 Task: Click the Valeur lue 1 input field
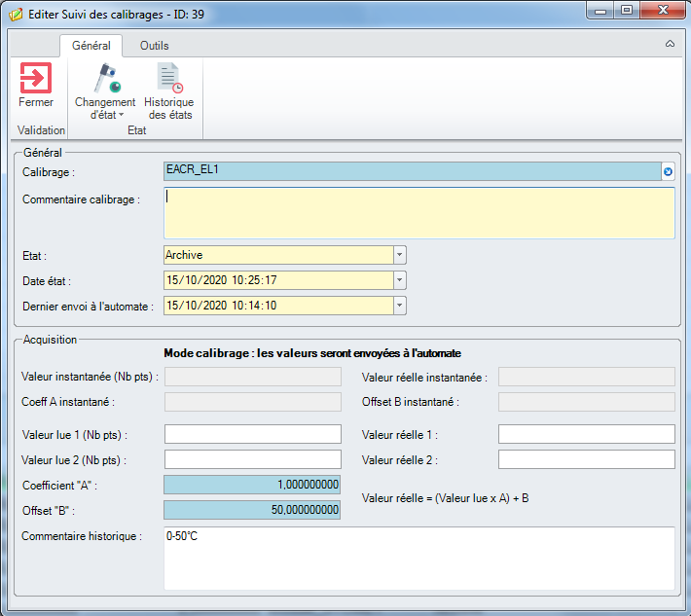pyautogui.click(x=253, y=434)
